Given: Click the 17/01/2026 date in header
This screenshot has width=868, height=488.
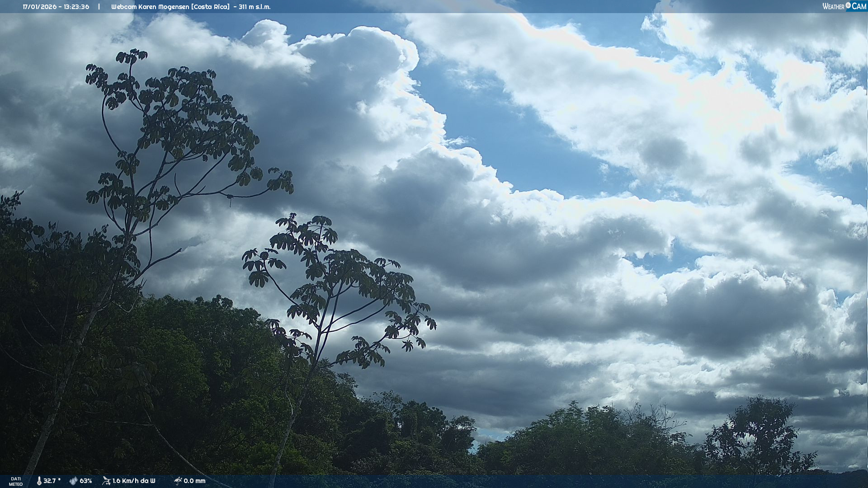Looking at the screenshot, I should [39, 7].
